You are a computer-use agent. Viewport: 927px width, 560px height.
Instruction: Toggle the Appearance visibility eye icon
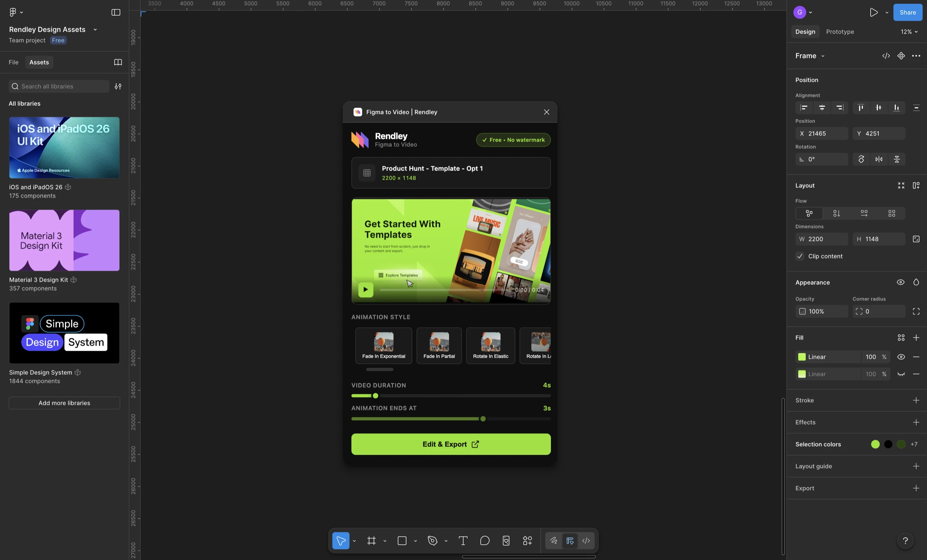click(x=901, y=282)
